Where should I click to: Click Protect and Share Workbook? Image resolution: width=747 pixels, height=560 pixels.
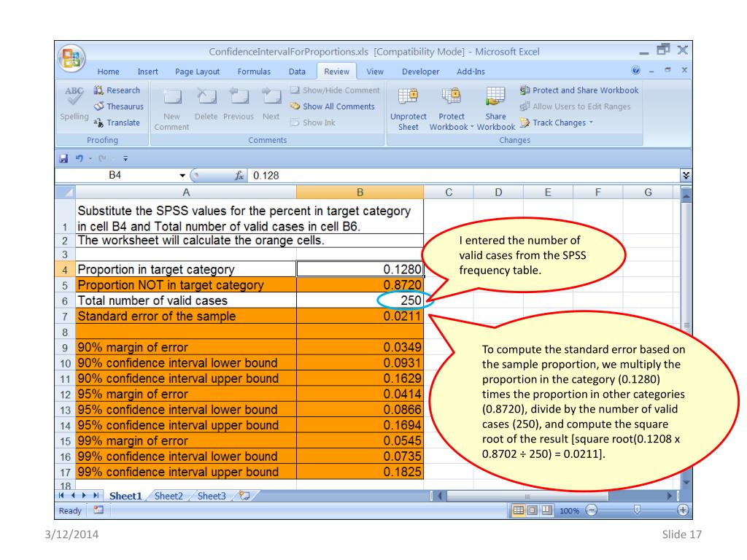coord(579,90)
